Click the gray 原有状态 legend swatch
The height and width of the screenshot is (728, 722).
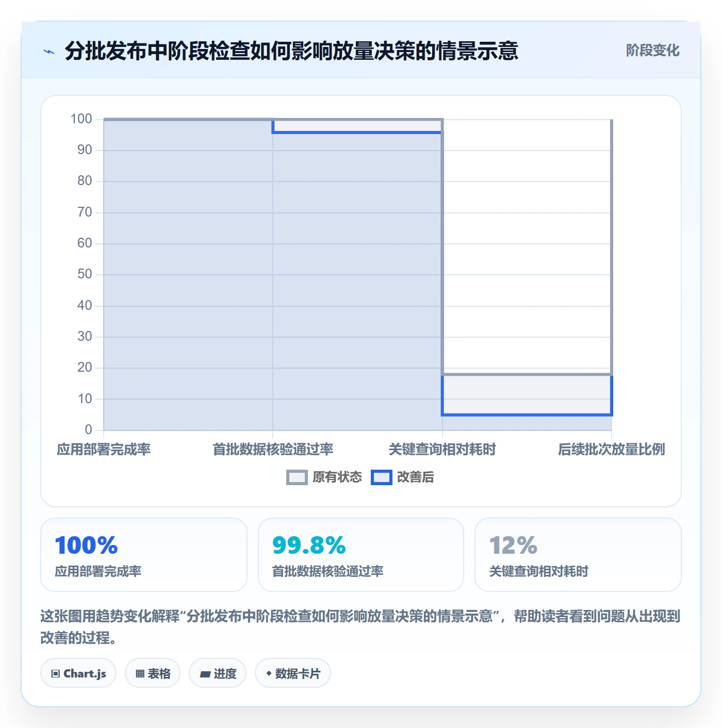(297, 477)
